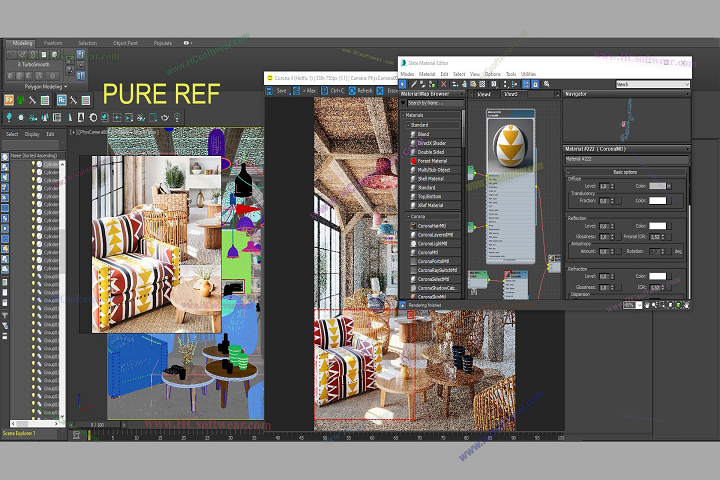
Task: Open the Freeform ribbon tab
Action: coord(53,43)
